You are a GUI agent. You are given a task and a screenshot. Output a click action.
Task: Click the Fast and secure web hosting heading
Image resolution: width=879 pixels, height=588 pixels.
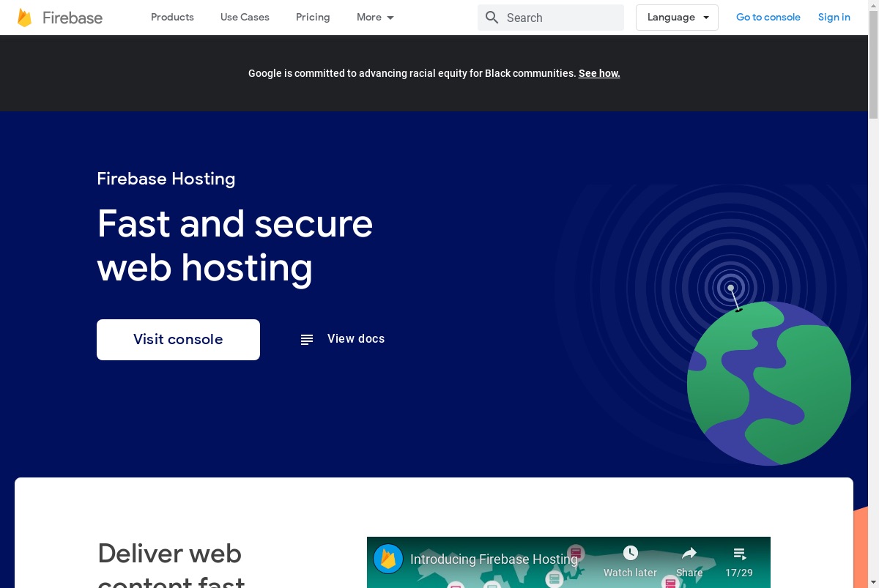pos(235,245)
